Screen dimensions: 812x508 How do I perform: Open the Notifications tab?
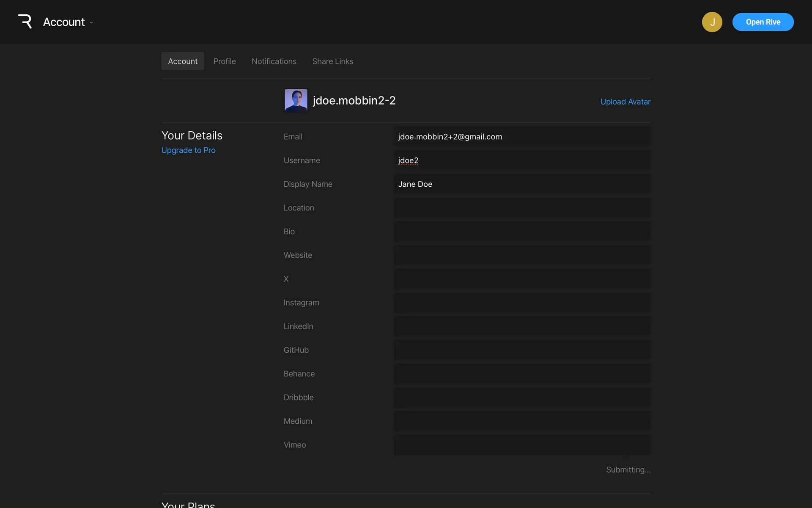274,61
